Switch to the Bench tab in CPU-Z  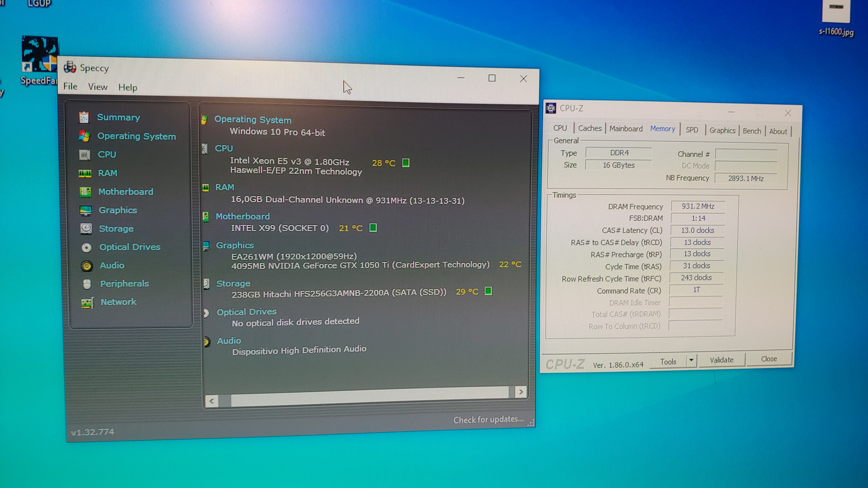point(752,131)
